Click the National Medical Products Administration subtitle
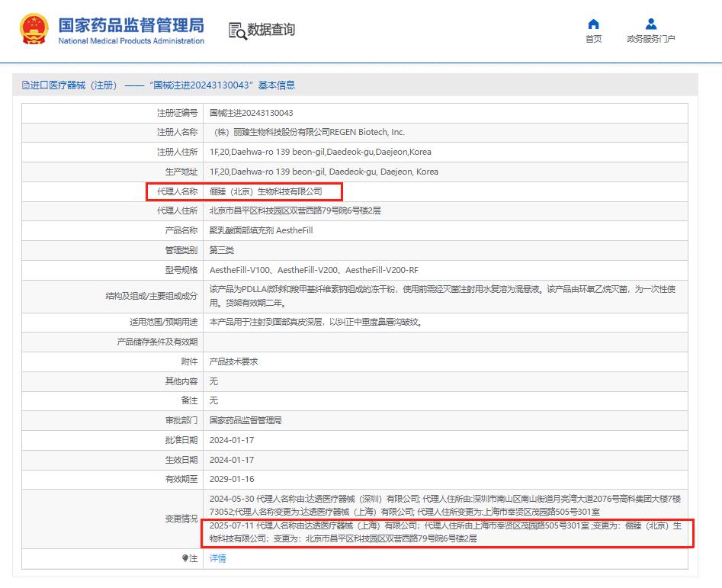The height and width of the screenshot is (588, 722). coord(131,41)
